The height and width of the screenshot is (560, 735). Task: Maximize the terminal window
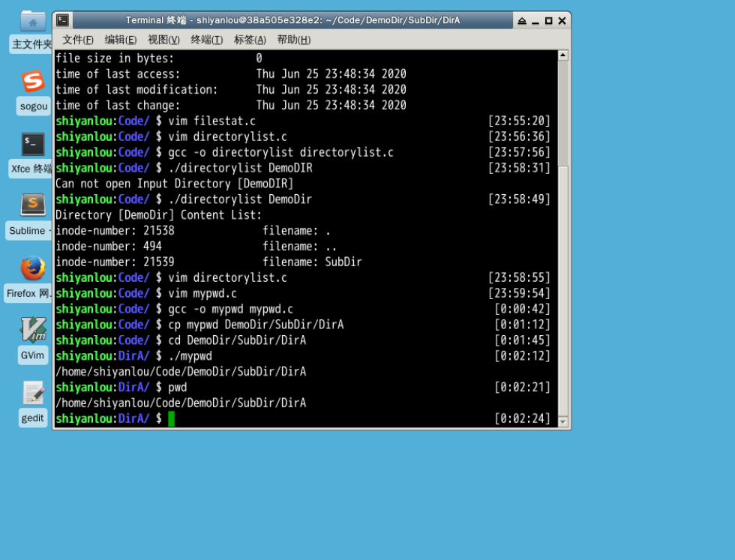548,21
